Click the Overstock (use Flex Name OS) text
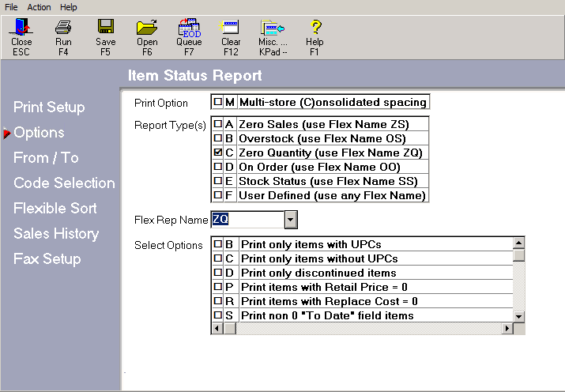 pos(322,138)
